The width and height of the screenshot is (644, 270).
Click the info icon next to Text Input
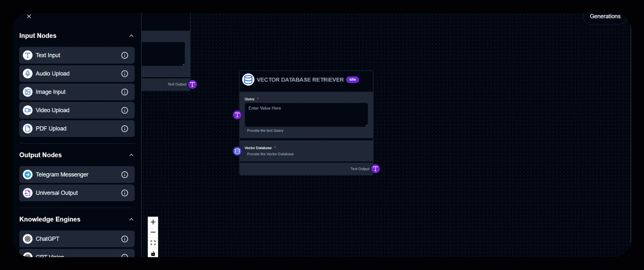point(124,55)
